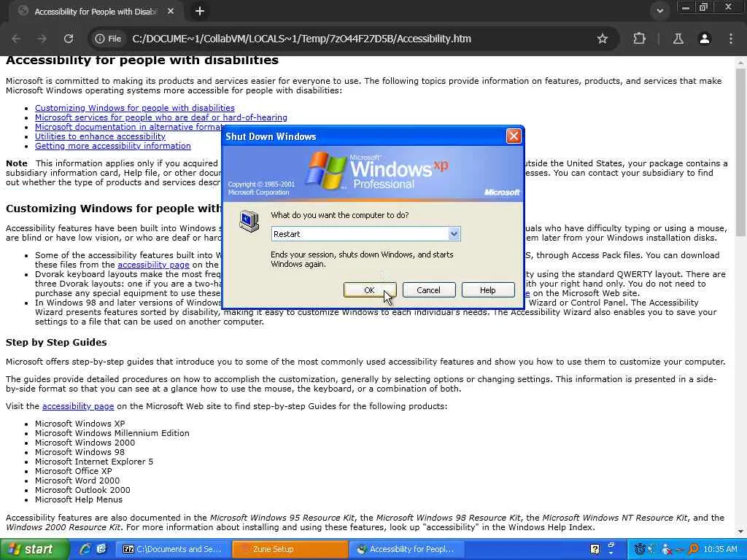Reload the page in the browser
The height and width of the screenshot is (560, 747).
point(68,39)
